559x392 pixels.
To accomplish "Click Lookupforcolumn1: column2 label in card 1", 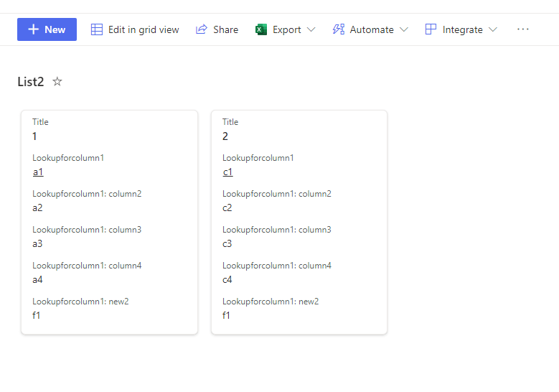I will pos(87,194).
